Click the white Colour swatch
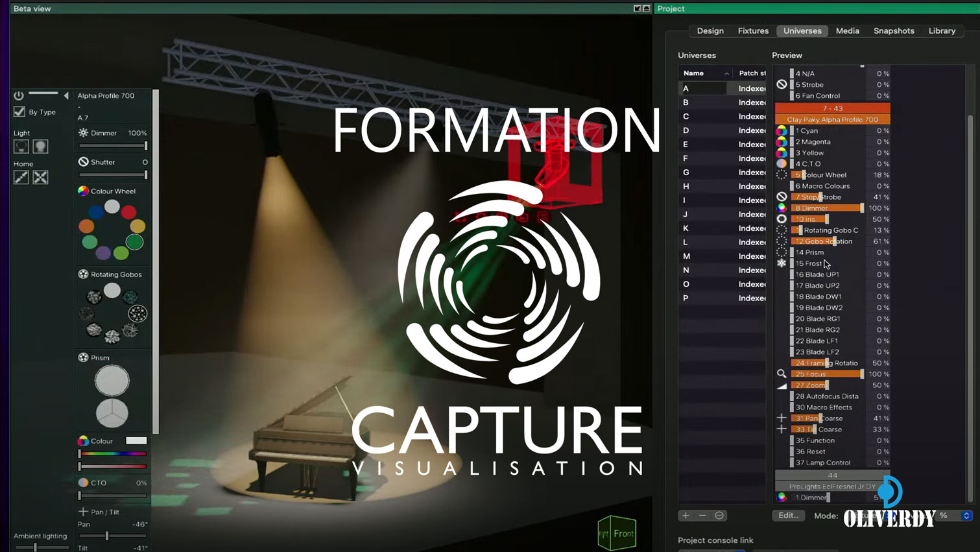Image resolution: width=980 pixels, height=552 pixels. (x=136, y=440)
